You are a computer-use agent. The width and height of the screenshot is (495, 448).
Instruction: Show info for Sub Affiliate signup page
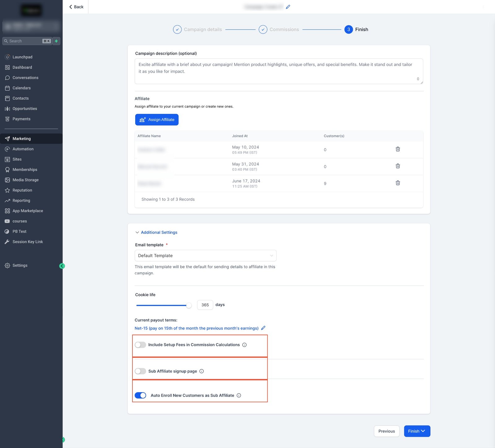pos(202,371)
